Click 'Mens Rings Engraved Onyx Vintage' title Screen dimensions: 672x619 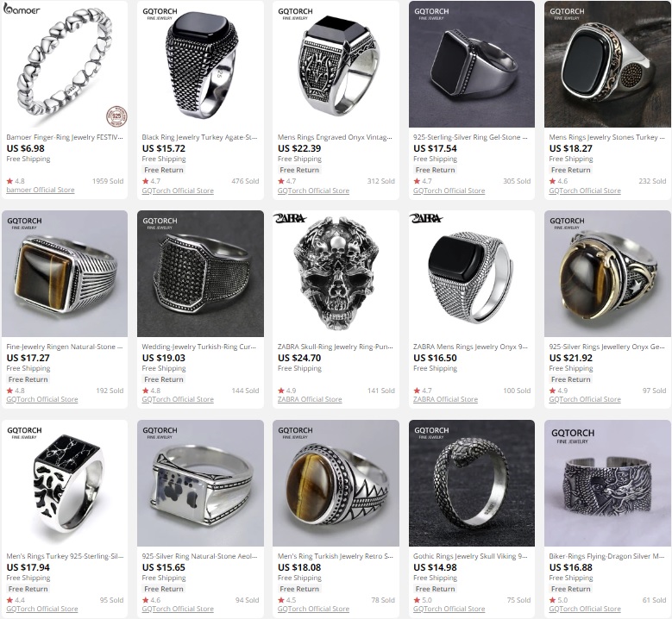[x=336, y=137]
